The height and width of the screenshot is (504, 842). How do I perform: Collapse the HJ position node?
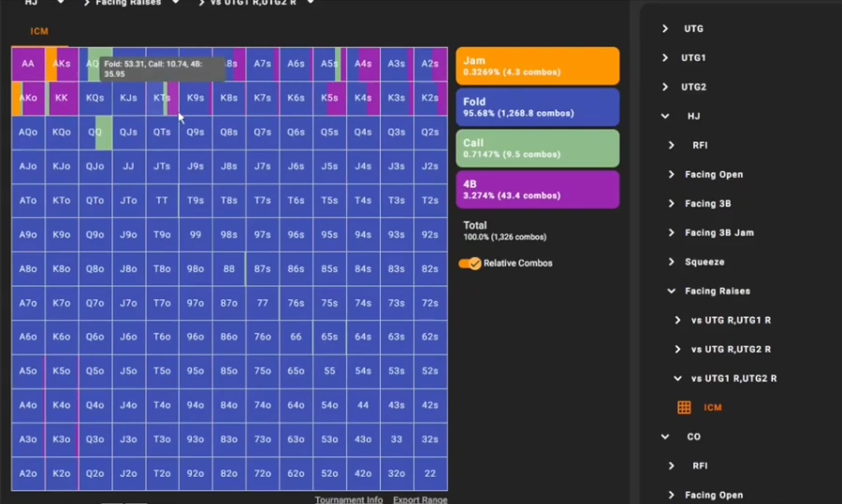[x=665, y=116]
